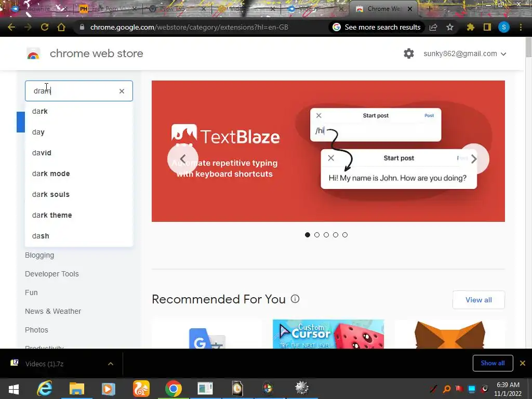Open the profile avatar labeled S
The width and height of the screenshot is (532, 399).
pos(504,27)
